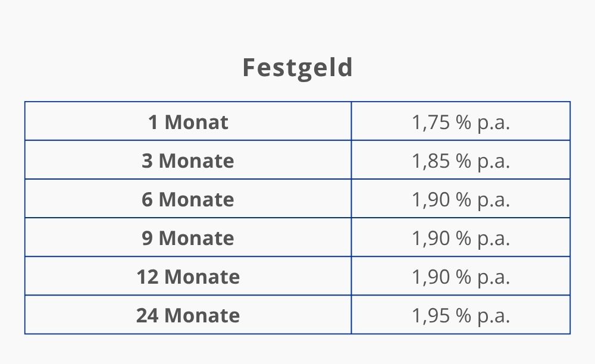
Task: Click the number 24 in last row
Action: tap(147, 315)
